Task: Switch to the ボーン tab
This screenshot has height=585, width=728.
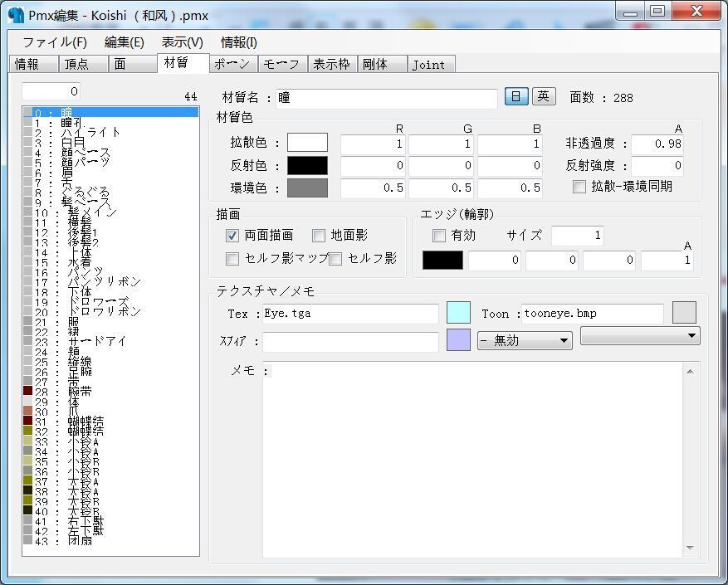Action: point(232,64)
